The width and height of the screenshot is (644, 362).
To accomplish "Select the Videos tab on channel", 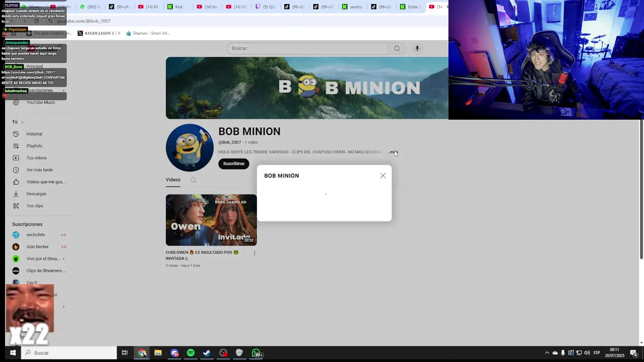I will 173,180.
